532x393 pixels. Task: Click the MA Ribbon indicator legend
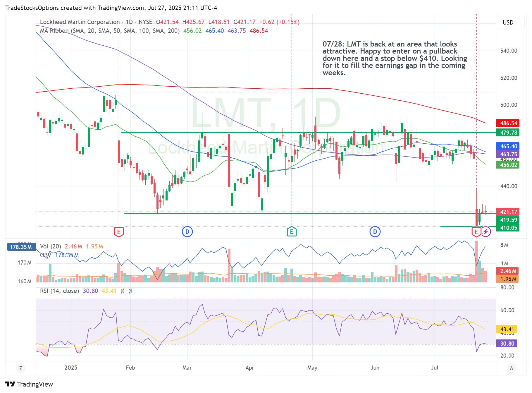click(x=110, y=31)
